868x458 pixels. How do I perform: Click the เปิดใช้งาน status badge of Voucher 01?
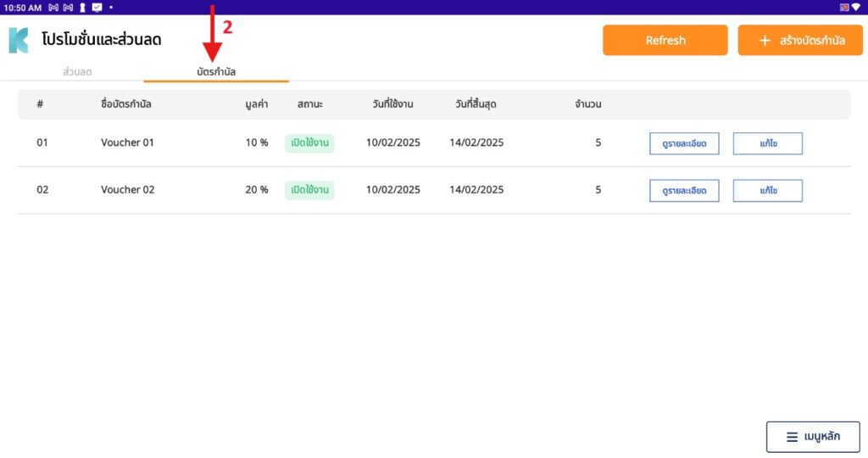309,142
